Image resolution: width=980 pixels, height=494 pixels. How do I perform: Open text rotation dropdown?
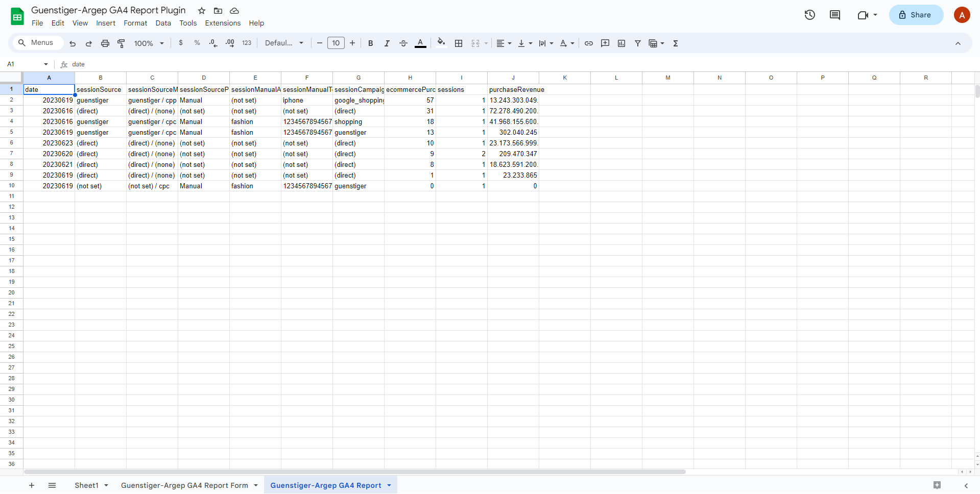tap(567, 43)
